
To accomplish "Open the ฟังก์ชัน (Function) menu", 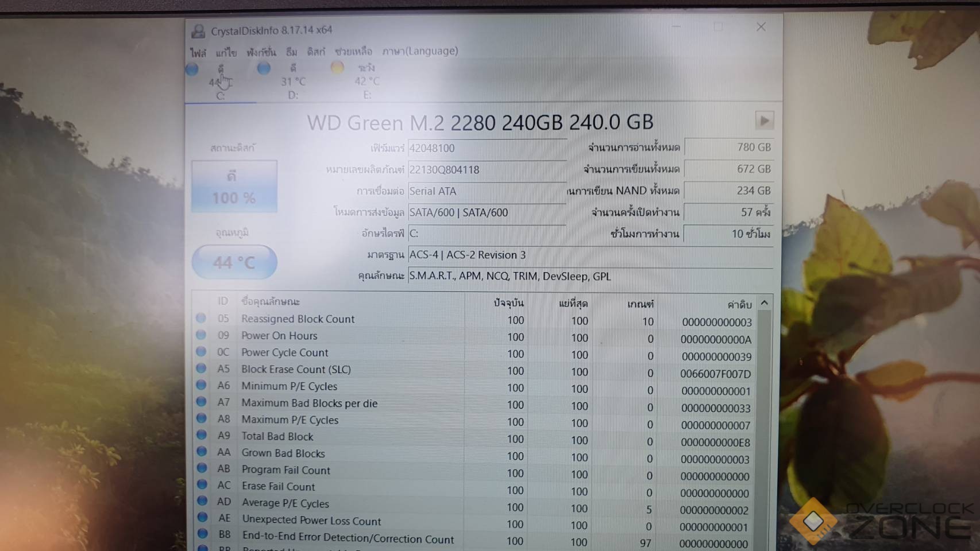I will (261, 52).
